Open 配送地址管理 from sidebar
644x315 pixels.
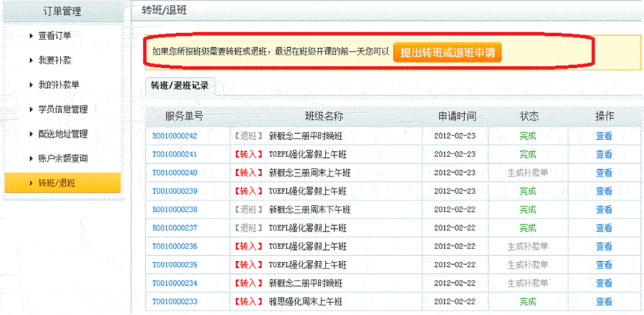coord(63,134)
